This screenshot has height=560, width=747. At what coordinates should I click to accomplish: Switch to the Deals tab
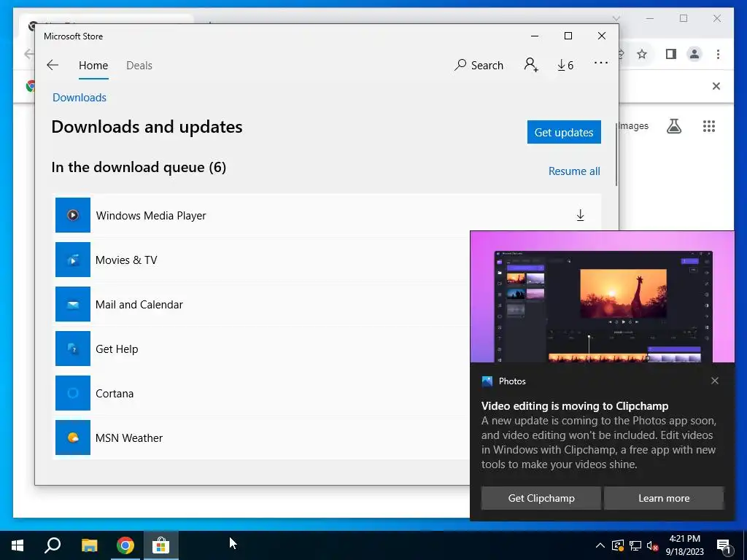coord(139,65)
